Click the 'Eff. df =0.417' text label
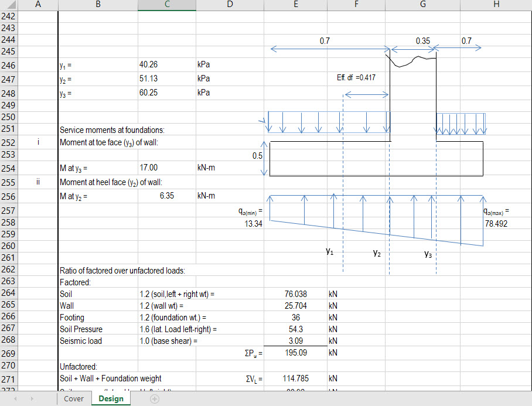This screenshot has height=406, width=532. 356,77
